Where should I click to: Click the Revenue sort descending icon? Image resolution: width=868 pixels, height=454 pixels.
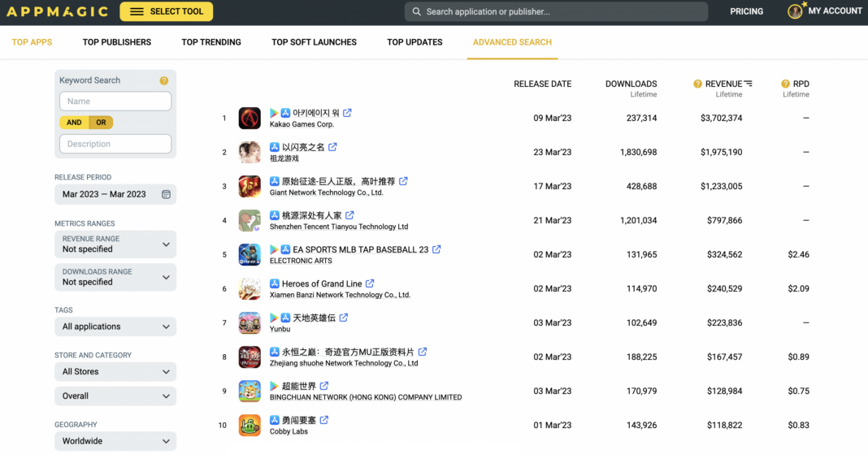(749, 84)
